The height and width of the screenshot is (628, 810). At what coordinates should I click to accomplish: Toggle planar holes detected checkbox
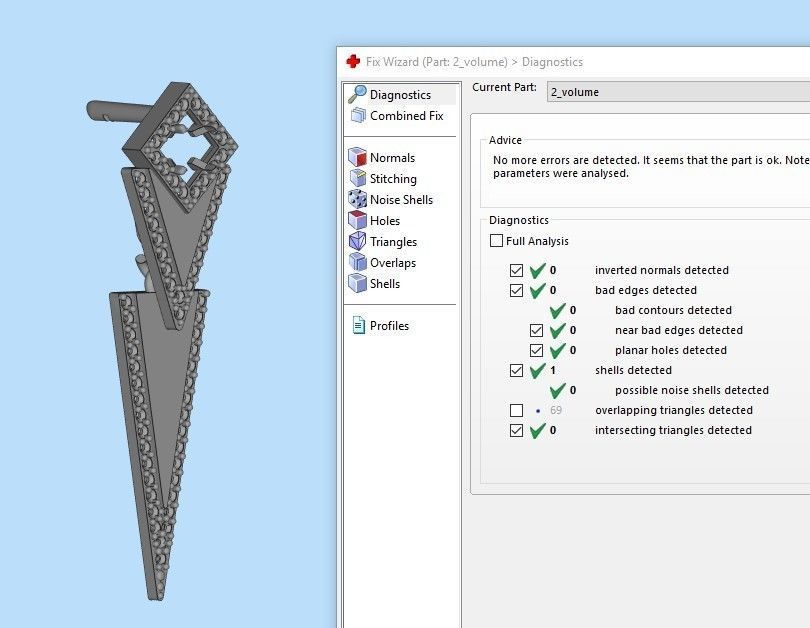click(x=536, y=350)
